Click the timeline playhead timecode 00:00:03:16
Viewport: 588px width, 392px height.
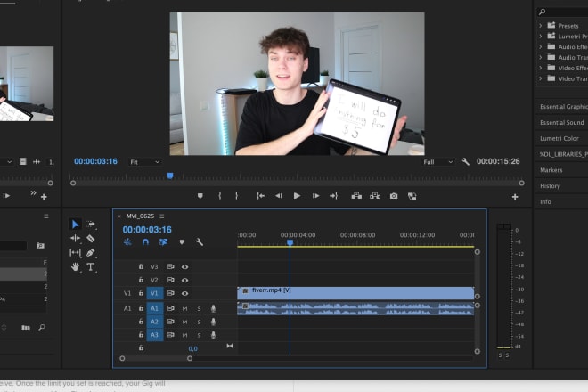146,229
